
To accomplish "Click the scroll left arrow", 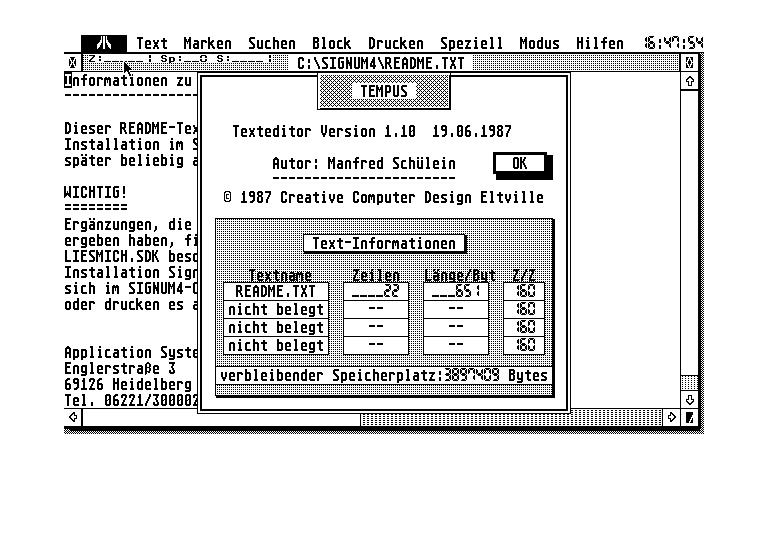I will [x=73, y=417].
